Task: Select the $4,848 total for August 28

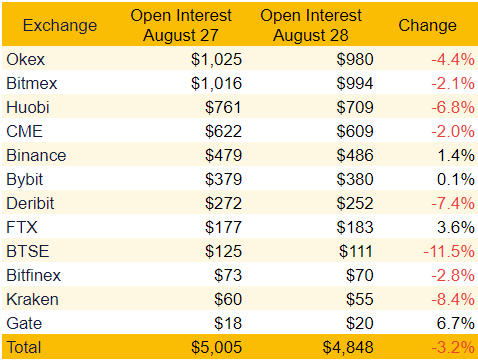Action: coord(348,347)
